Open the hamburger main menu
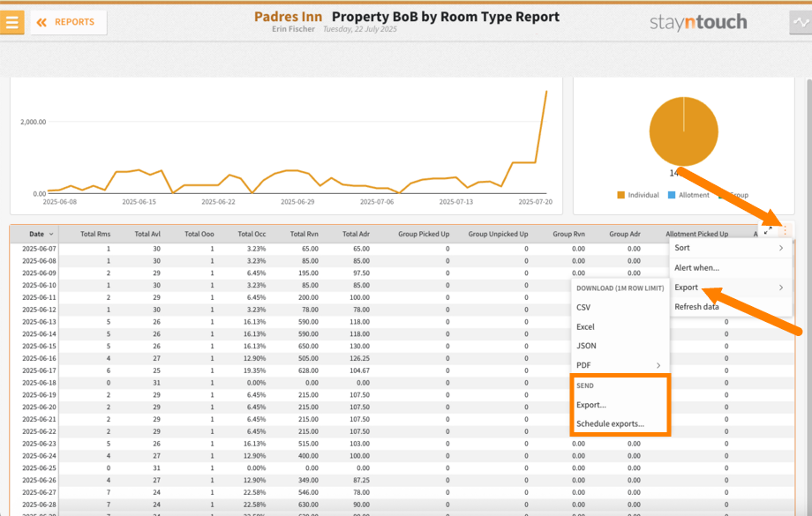The image size is (812, 516). (11, 22)
